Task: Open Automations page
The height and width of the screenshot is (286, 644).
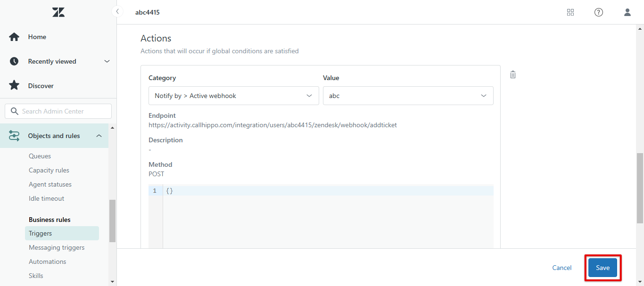Action: 47,261
